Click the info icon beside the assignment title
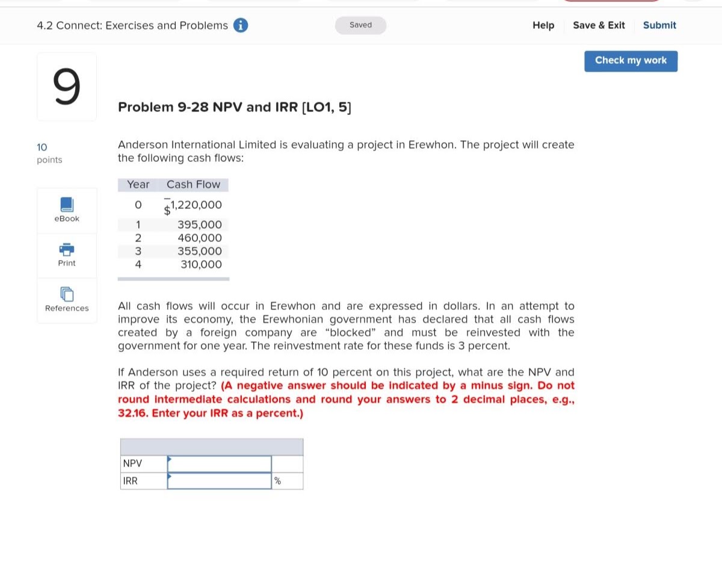The width and height of the screenshot is (722, 588). (240, 25)
